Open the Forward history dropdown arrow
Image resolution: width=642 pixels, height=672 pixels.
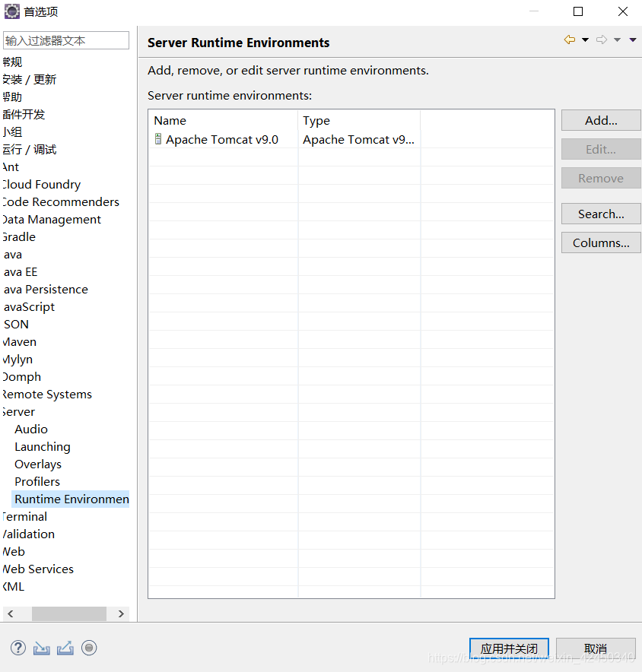pyautogui.click(x=617, y=40)
